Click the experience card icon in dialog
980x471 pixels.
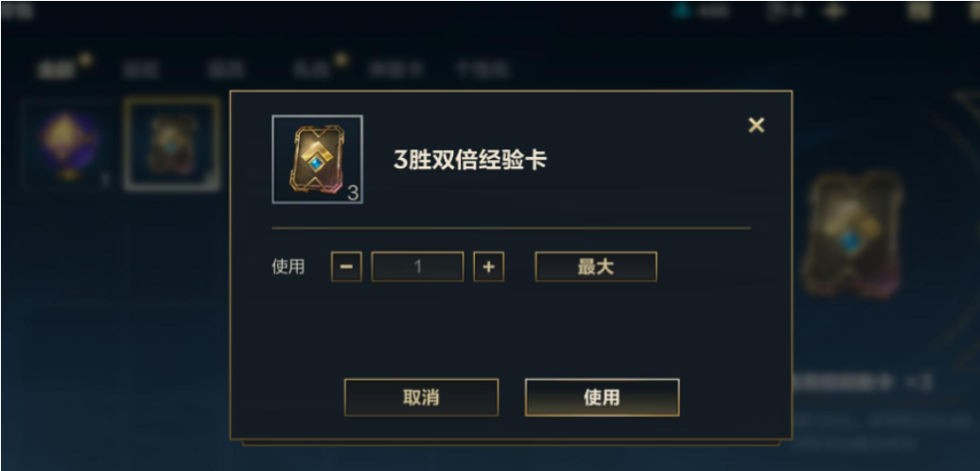pos(318,159)
